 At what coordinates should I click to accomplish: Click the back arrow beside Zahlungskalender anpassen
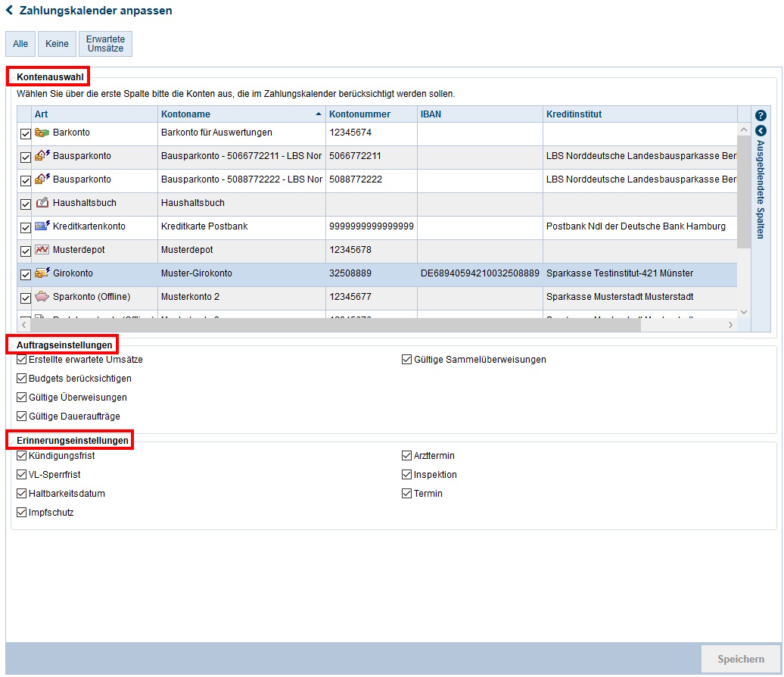10,11
